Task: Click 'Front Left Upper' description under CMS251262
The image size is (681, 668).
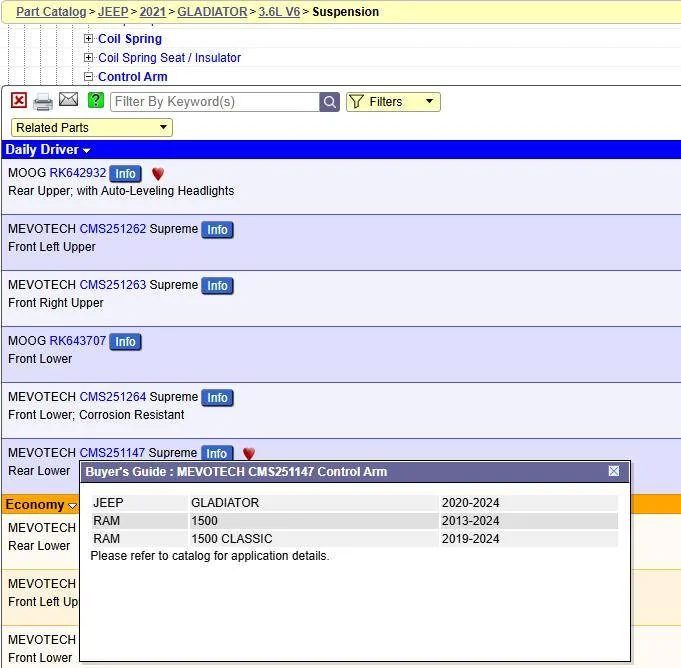Action: click(52, 247)
